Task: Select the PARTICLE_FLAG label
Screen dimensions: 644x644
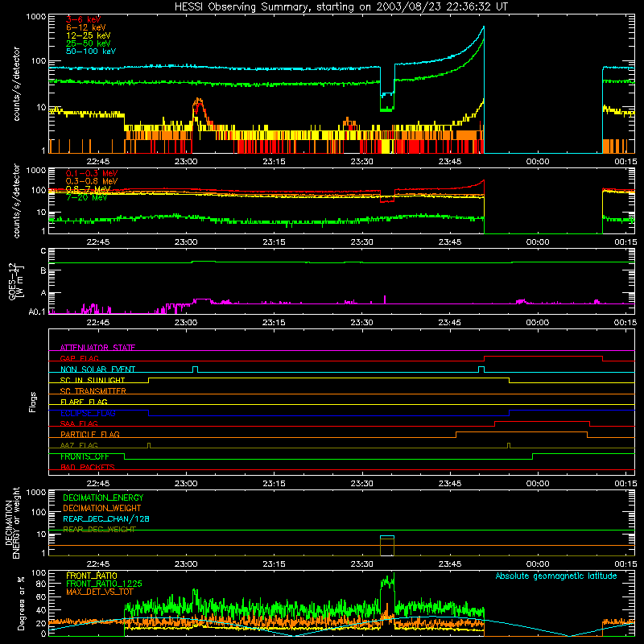Action: (x=90, y=435)
